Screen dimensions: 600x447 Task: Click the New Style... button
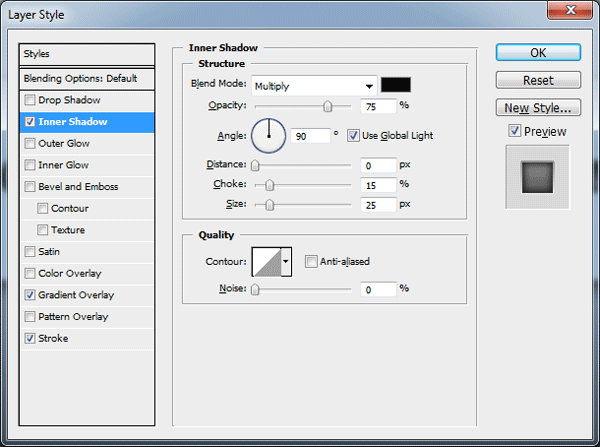[x=538, y=108]
